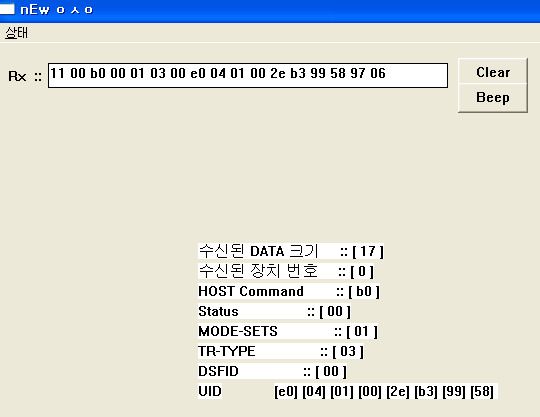Click the 'UID' label
Viewport: 540px width, 417px height.
tap(210, 391)
